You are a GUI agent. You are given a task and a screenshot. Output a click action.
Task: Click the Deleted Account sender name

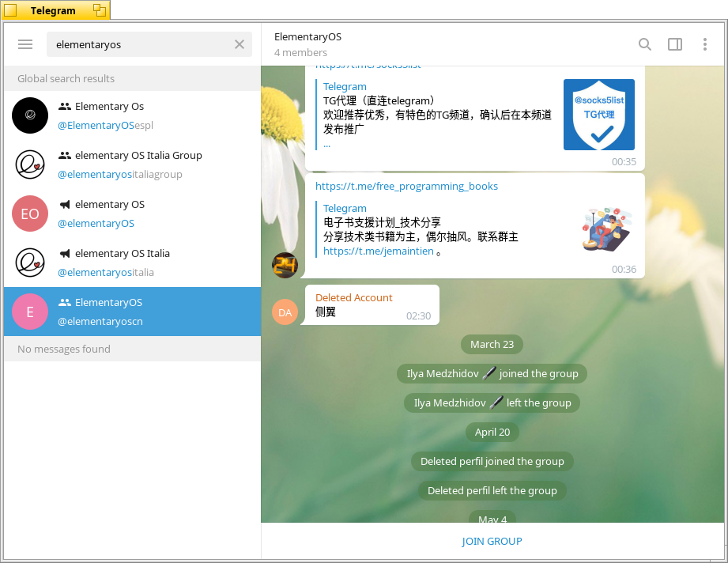354,298
